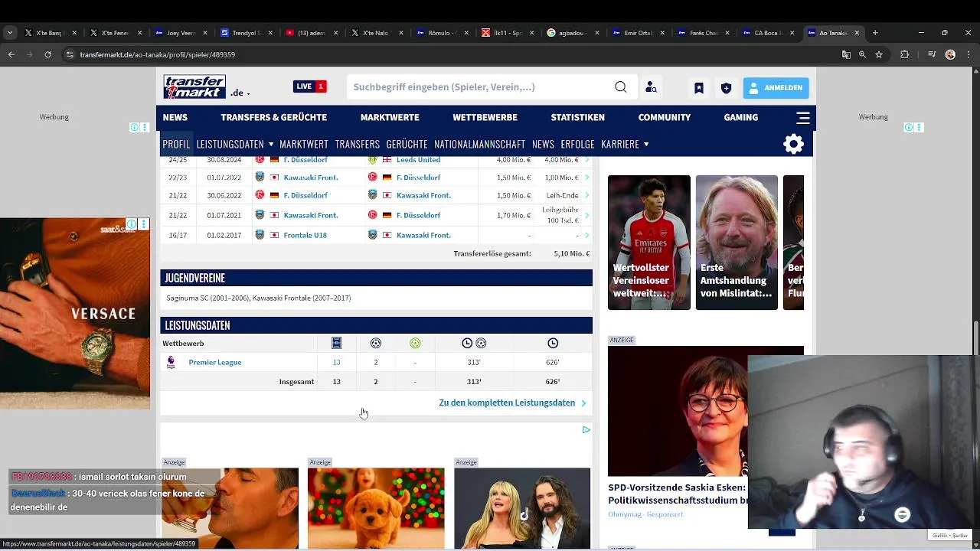Open the translate page icon in address bar
This screenshot has width=980, height=551.
click(x=846, y=54)
